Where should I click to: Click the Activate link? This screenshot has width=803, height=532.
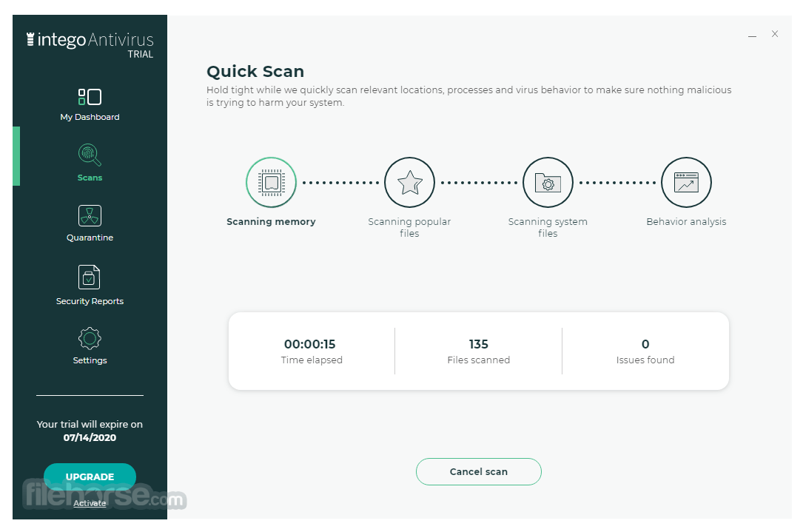point(90,503)
